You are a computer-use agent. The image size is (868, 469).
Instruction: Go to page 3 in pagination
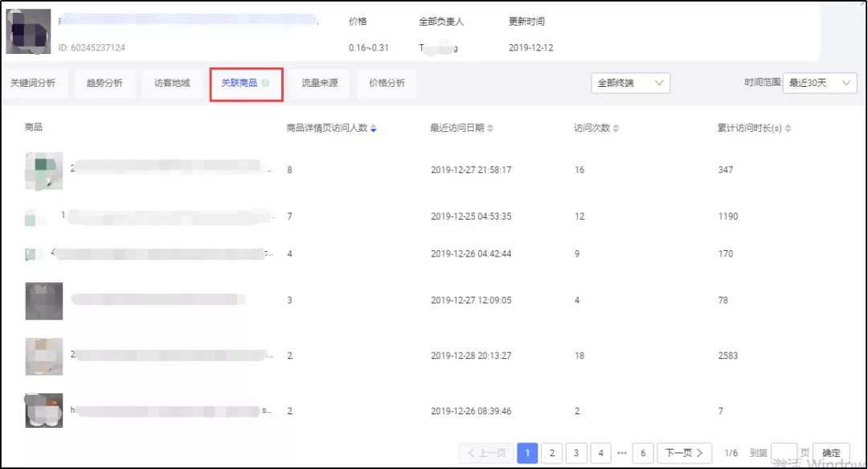pyautogui.click(x=577, y=452)
